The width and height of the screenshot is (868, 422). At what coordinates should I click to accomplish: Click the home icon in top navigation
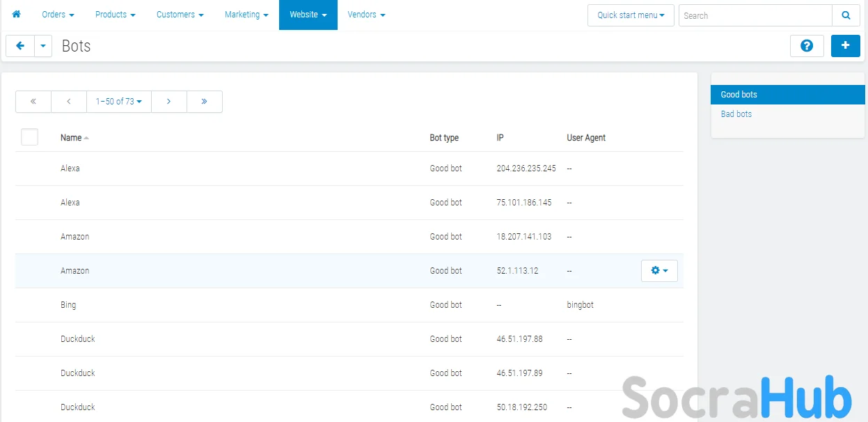point(17,15)
